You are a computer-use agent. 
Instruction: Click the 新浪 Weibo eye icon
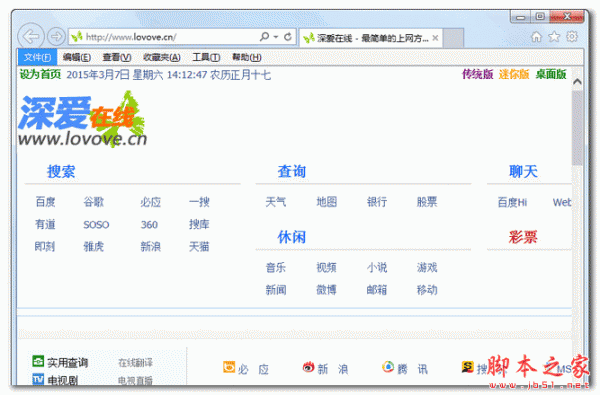(308, 367)
